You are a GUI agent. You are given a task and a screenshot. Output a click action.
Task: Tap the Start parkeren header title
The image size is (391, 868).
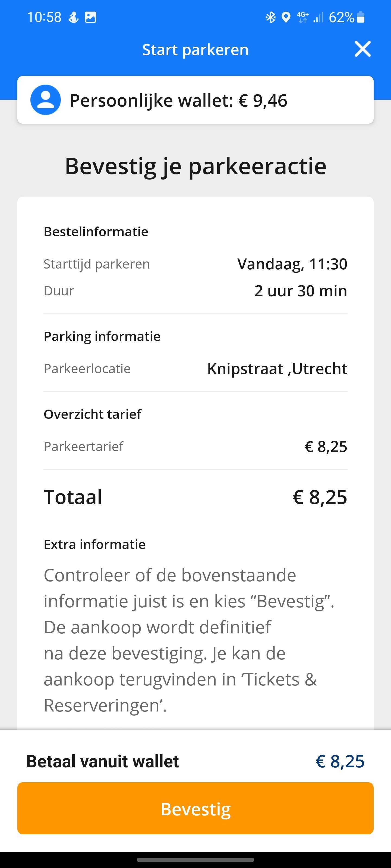(x=195, y=50)
